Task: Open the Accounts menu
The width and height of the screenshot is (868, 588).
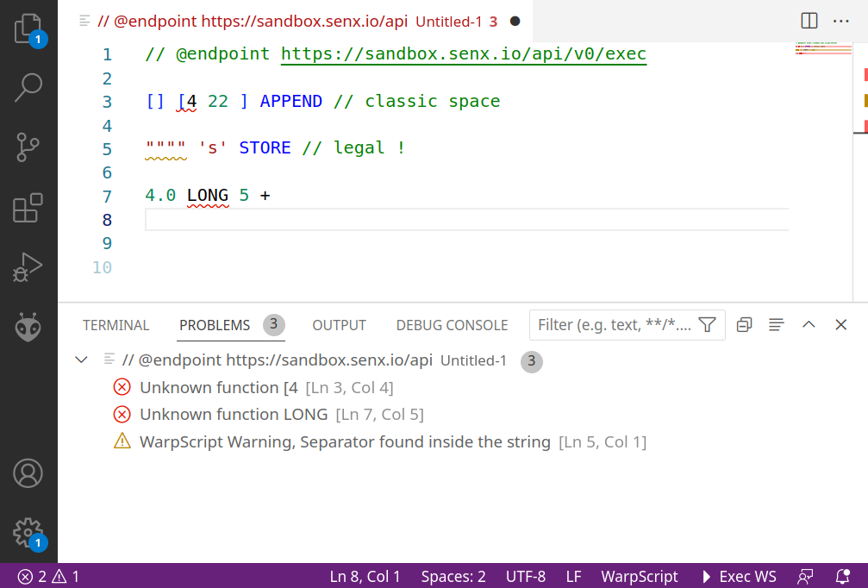Action: (28, 473)
